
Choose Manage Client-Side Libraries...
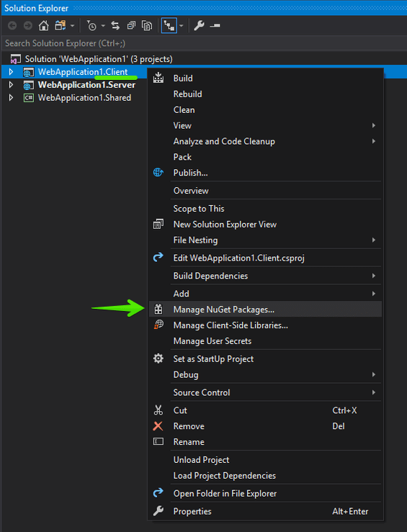(x=265, y=325)
